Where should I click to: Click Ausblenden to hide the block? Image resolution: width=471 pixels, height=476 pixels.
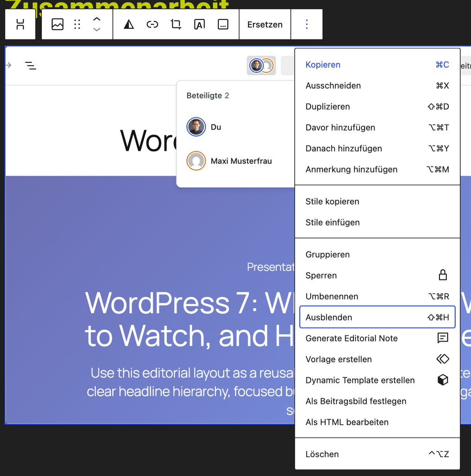click(377, 317)
